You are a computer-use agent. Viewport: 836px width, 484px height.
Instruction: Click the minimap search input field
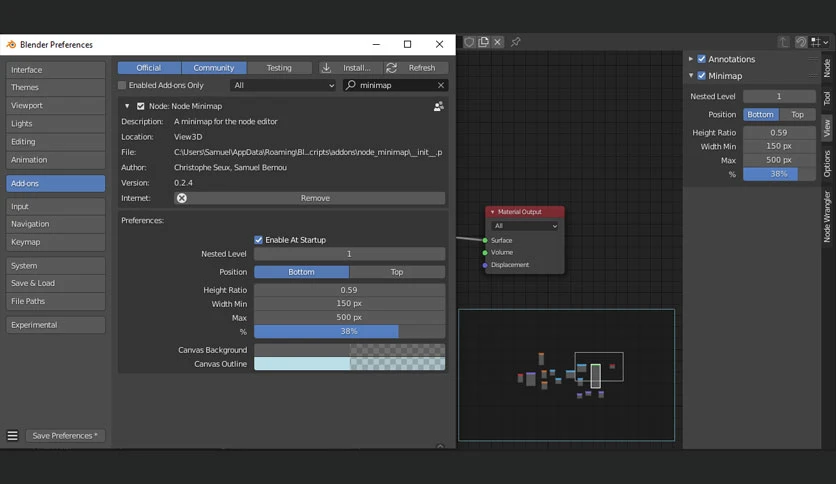[395, 85]
